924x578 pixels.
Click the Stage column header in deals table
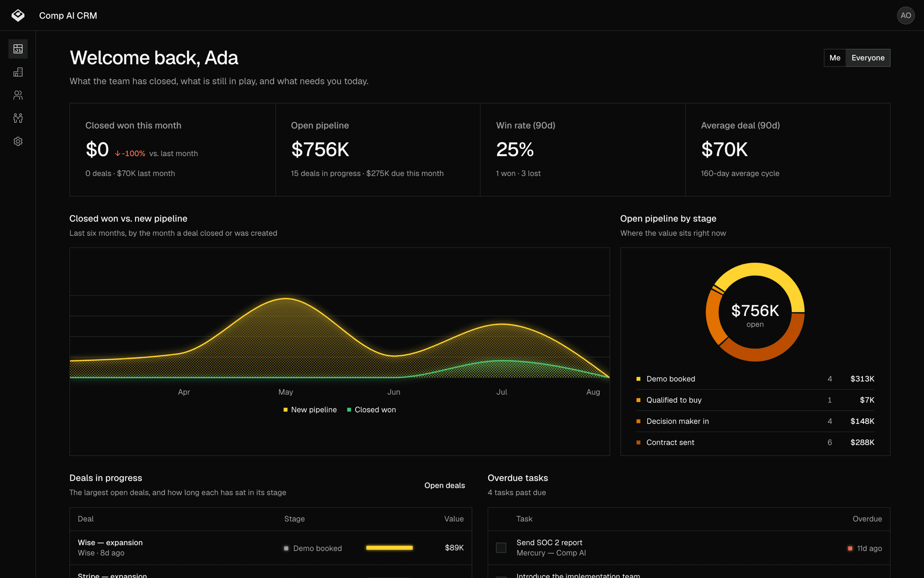294,519
